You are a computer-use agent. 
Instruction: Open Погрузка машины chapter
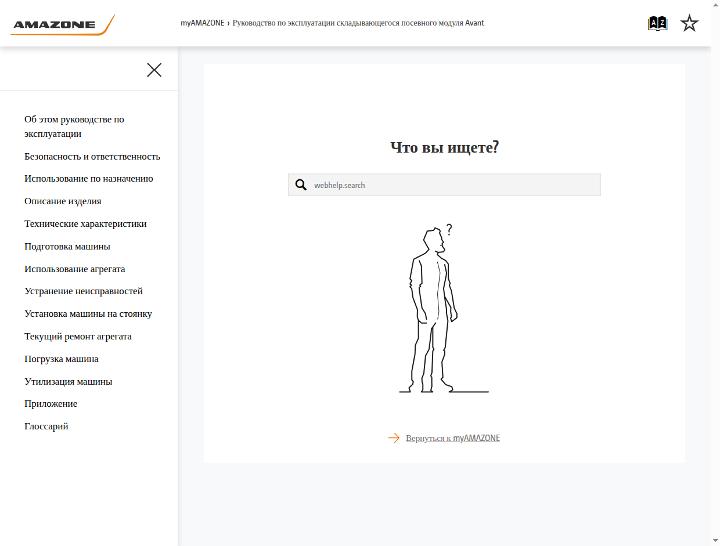point(62,359)
